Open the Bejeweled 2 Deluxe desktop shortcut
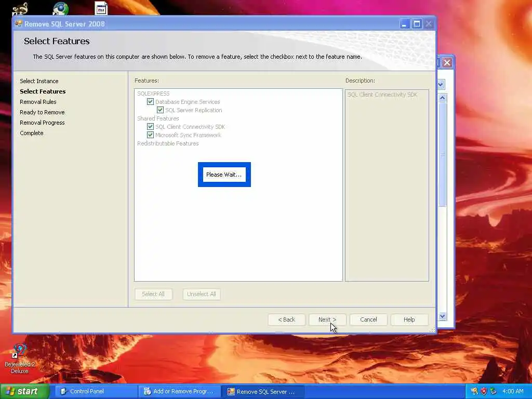This screenshot has width=532, height=399. [x=20, y=358]
